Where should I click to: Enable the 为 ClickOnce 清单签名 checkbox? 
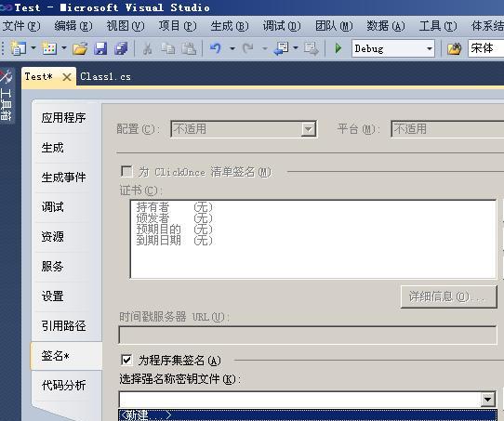tap(126, 171)
